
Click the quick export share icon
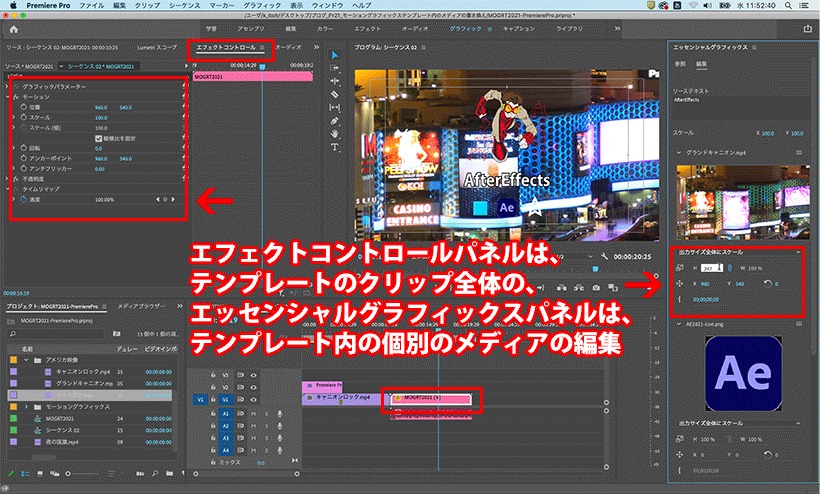(807, 29)
